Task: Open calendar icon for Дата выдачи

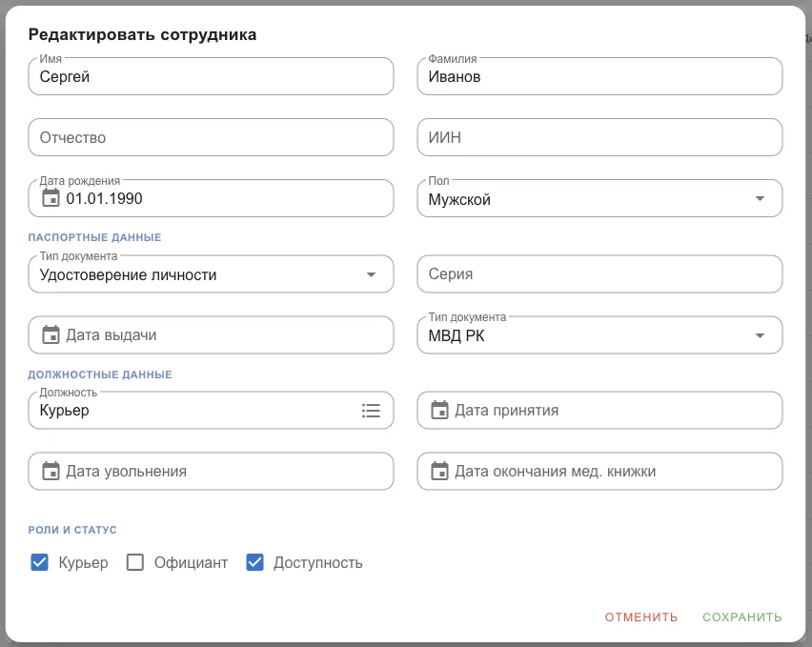Action: [x=51, y=334]
